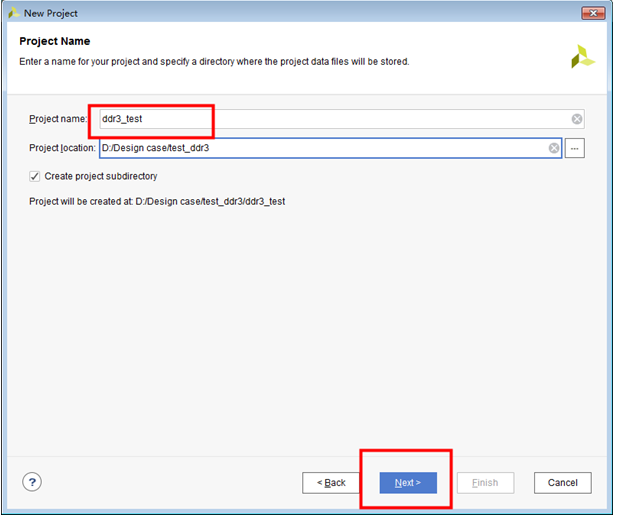This screenshot has width=617, height=518.
Task: Click the Vivado logo in title bar
Action: point(14,13)
